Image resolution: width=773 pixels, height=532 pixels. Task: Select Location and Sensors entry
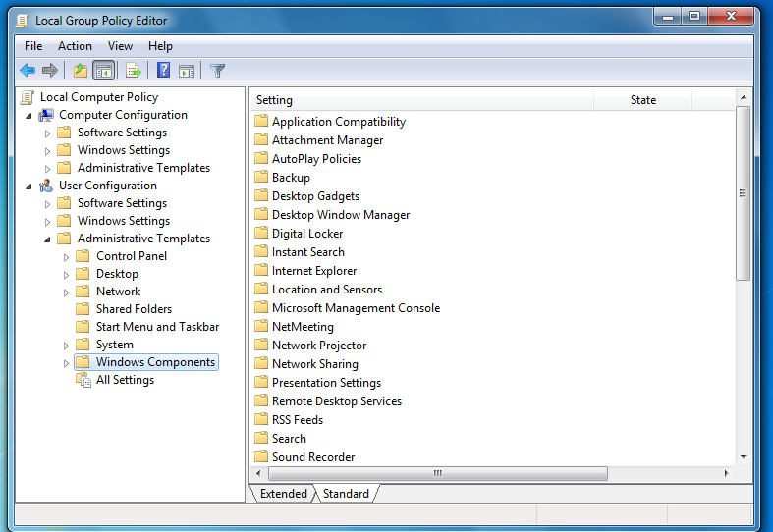[x=327, y=290]
